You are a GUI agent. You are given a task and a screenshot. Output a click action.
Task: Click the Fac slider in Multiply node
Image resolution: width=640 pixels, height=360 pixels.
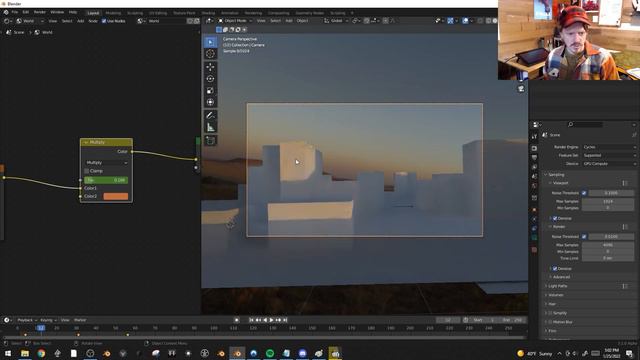106,180
